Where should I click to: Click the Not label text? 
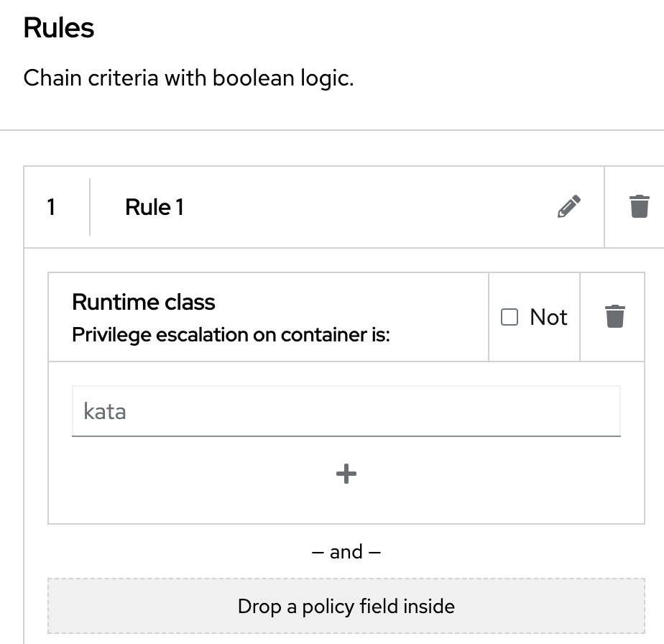tap(548, 317)
